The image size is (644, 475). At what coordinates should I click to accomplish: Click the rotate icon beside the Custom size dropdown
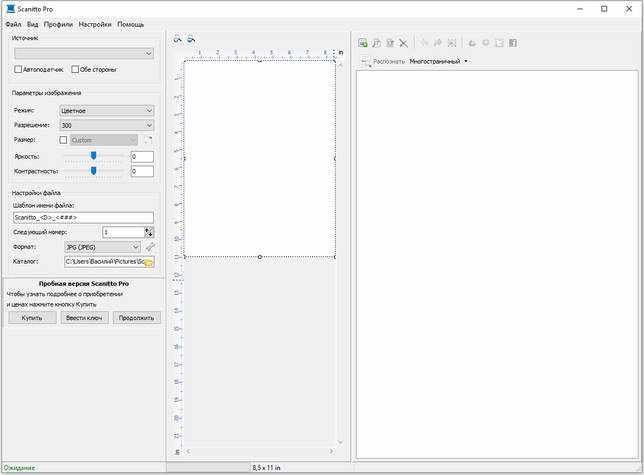[x=148, y=140]
